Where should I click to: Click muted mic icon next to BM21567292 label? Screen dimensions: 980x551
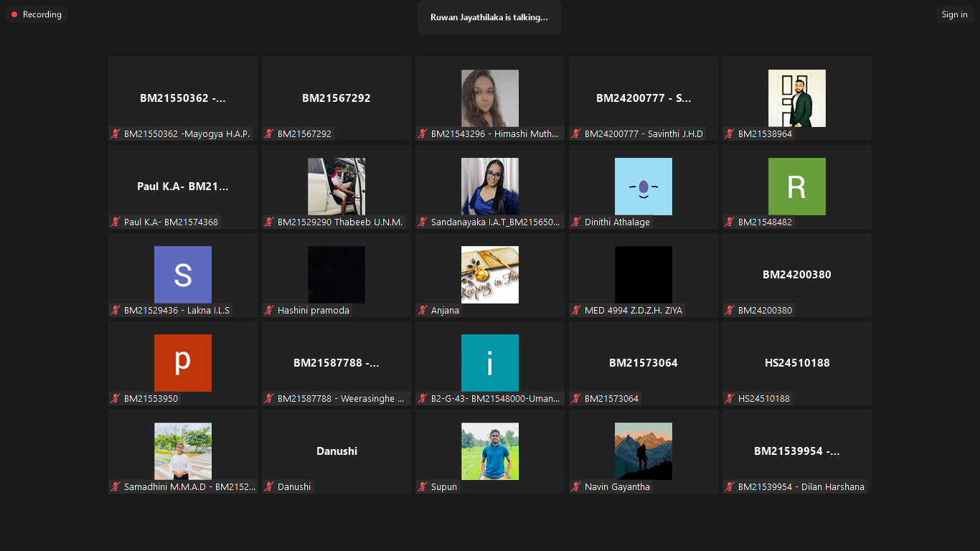tap(269, 134)
